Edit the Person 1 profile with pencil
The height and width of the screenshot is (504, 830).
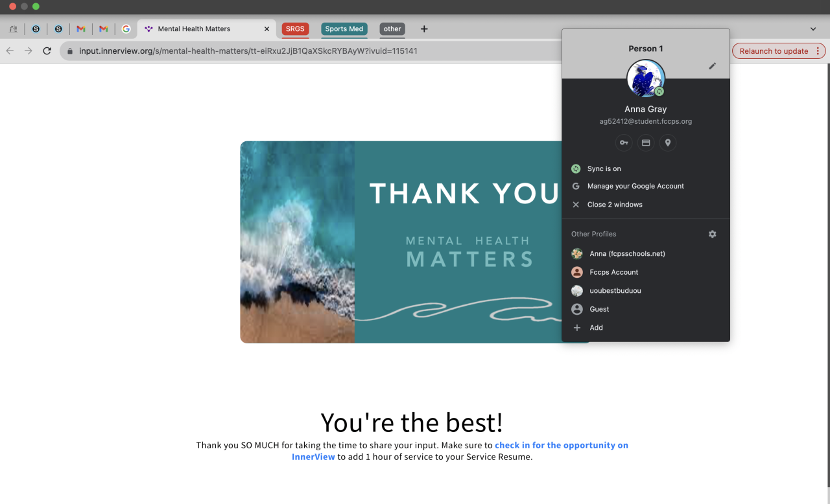(x=713, y=65)
